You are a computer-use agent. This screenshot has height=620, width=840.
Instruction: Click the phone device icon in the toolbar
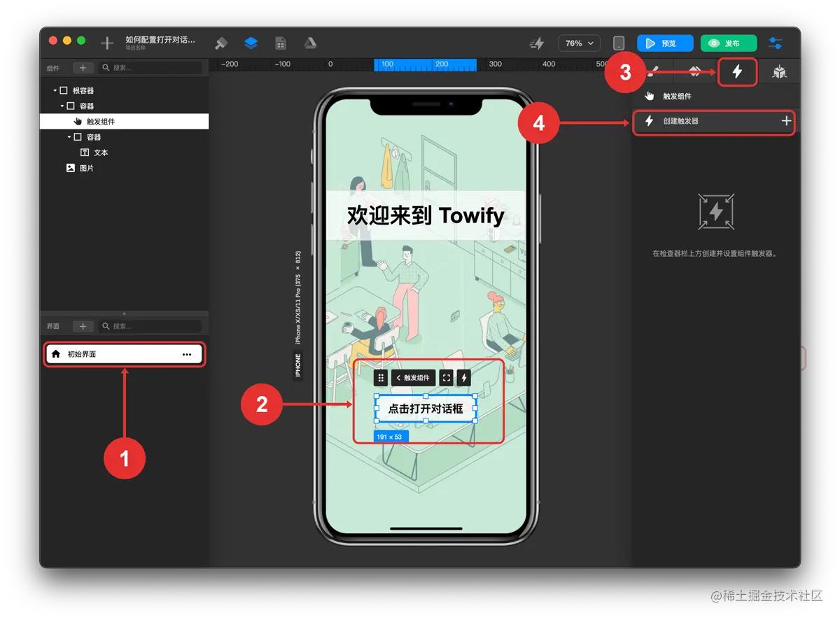point(619,43)
